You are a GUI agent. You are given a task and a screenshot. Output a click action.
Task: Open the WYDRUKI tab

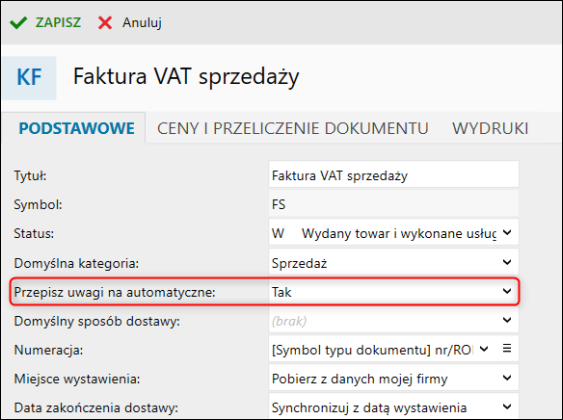tap(490, 129)
